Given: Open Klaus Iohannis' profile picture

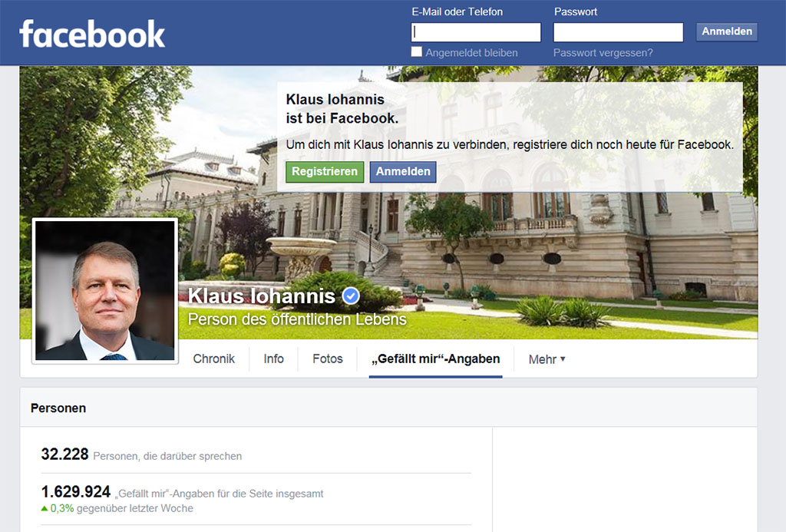Looking at the screenshot, I should 104,290.
